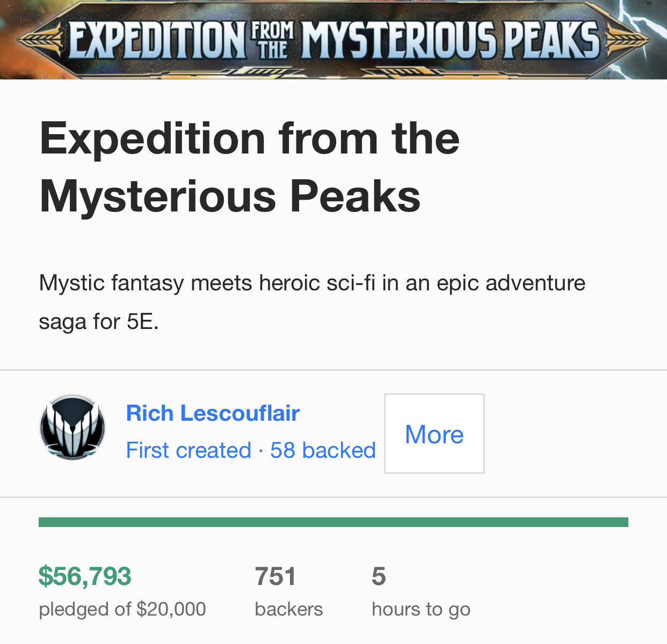Viewport: 667px width, 644px height.
Task: Click Rich Lescouflair's creator avatar icon
Action: click(73, 428)
